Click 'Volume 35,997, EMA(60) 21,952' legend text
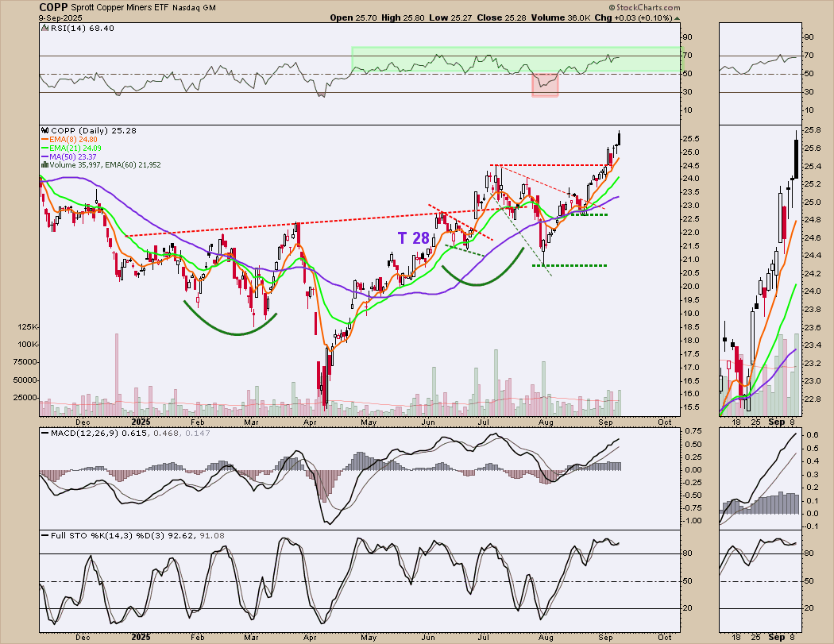Screen dimensions: 834x644 (106, 165)
